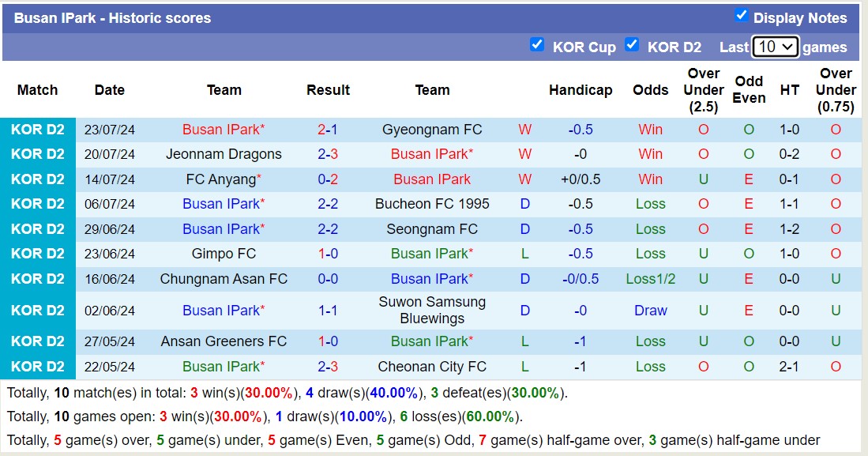
Task: Click KOR D2 badge beside Ansan Greeners FC fixture
Action: click(x=37, y=341)
